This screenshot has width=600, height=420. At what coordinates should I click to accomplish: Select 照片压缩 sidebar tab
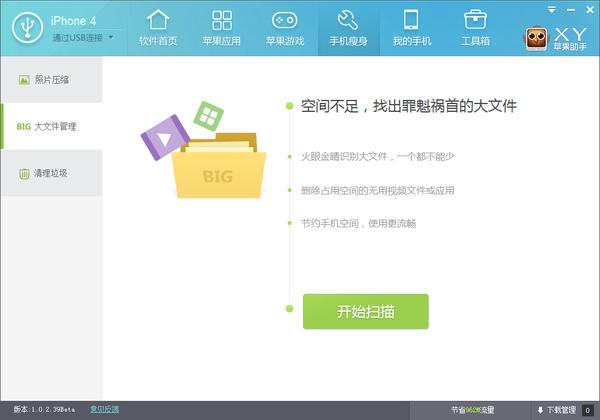tap(52, 80)
